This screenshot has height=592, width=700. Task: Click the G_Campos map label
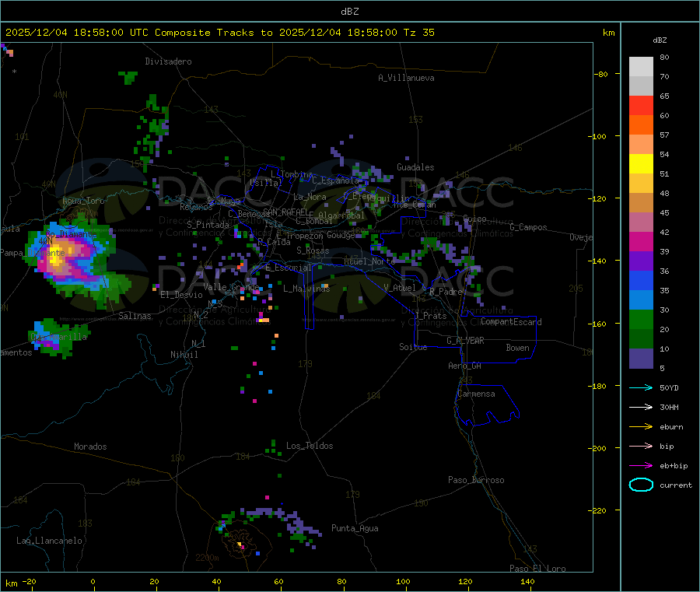tap(529, 227)
